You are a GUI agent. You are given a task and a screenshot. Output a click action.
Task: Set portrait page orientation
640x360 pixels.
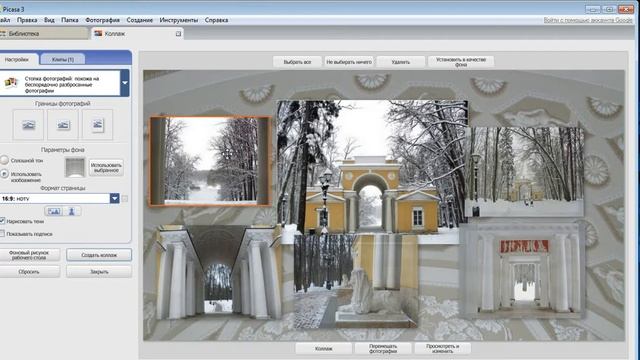[72, 211]
